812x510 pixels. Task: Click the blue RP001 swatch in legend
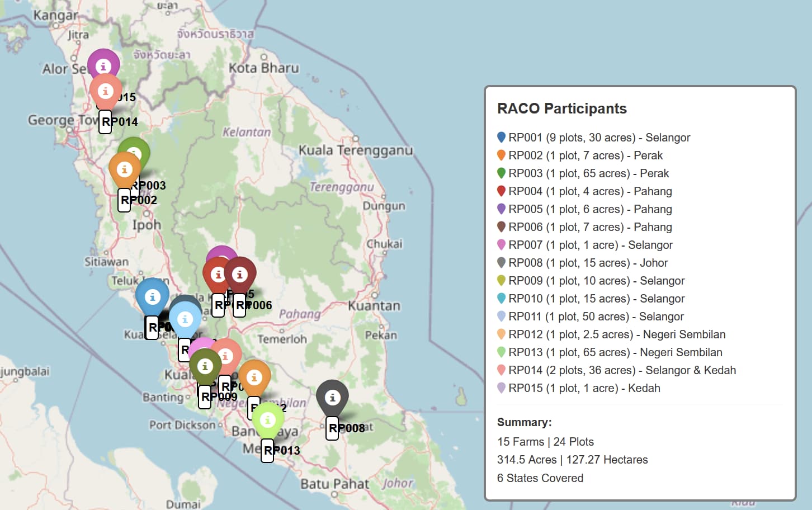pos(501,137)
